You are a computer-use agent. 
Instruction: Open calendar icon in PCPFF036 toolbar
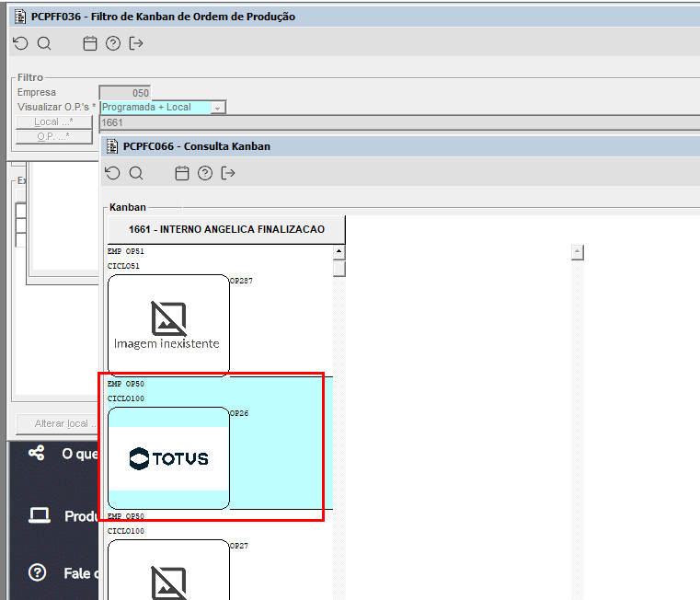click(x=90, y=43)
